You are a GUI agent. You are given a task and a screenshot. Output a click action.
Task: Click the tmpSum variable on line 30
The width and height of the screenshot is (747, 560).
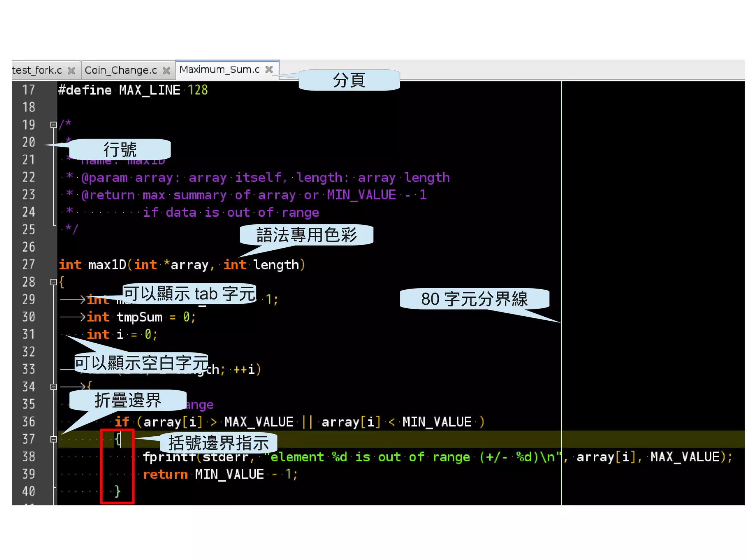139,317
